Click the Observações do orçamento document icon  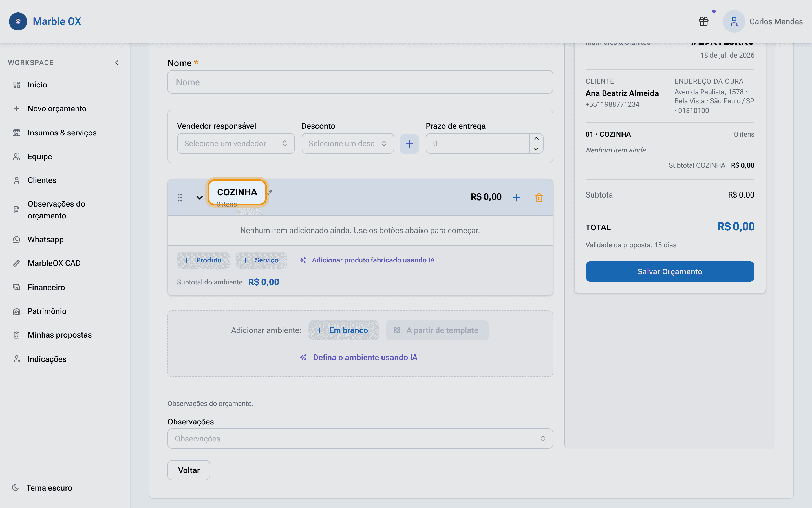click(16, 210)
